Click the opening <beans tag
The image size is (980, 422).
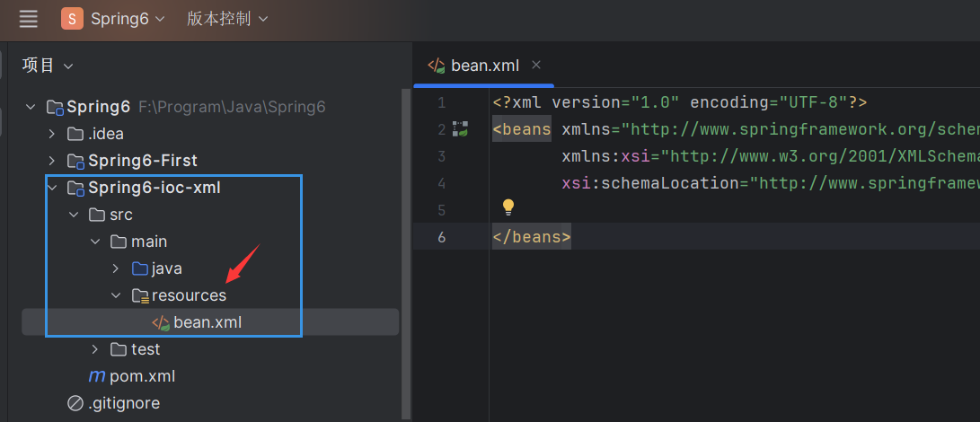[522, 129]
